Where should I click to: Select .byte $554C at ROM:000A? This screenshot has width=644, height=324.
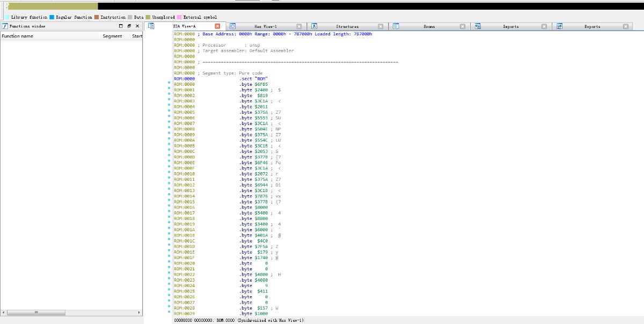point(254,140)
